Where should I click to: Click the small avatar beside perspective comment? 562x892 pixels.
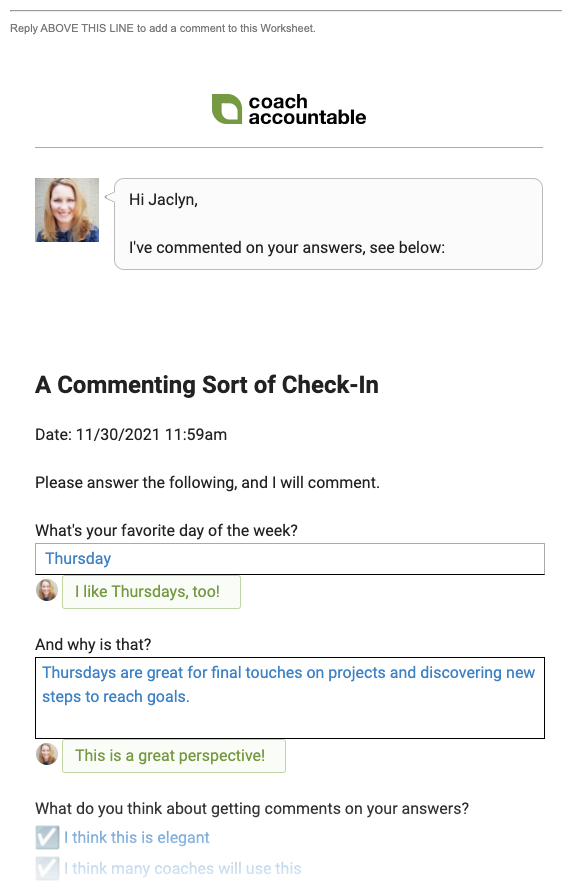point(47,754)
